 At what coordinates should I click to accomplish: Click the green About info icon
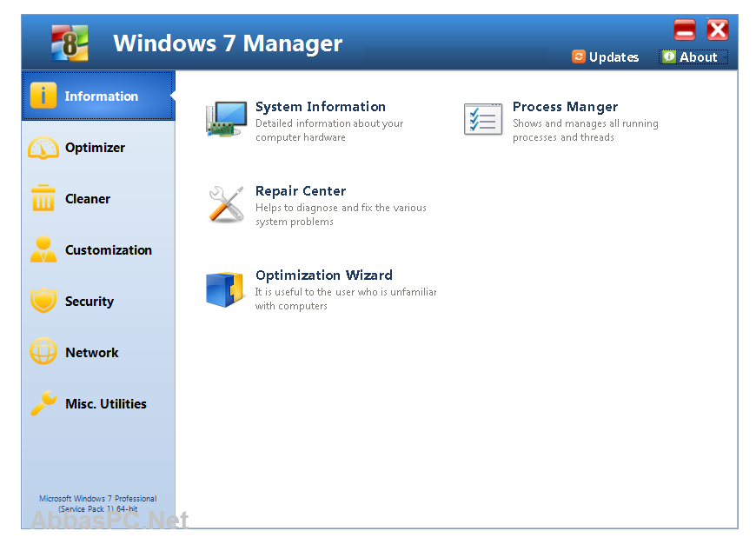point(669,56)
